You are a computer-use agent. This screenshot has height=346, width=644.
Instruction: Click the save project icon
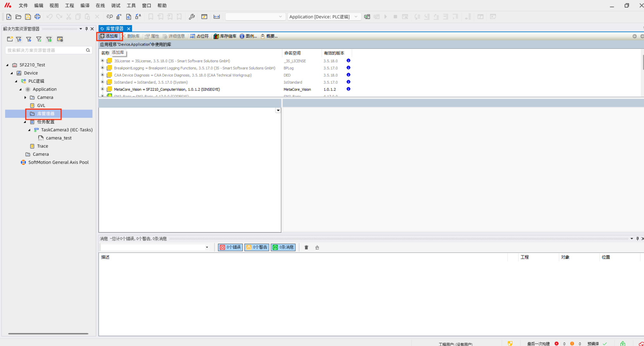(28, 17)
